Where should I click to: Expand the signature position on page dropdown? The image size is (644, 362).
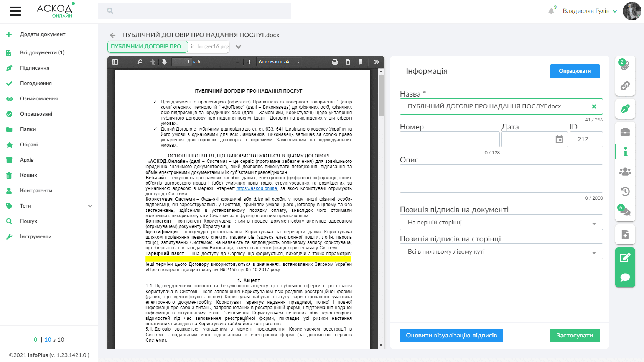pyautogui.click(x=501, y=252)
